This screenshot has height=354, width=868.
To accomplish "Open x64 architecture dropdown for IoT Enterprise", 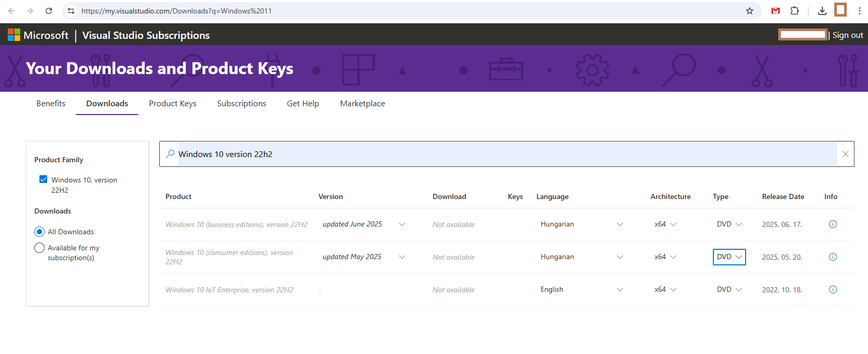I will 665,290.
